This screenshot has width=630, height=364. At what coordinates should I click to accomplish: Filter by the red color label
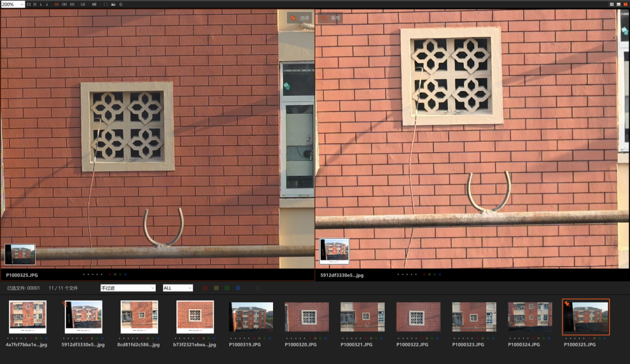pos(205,288)
